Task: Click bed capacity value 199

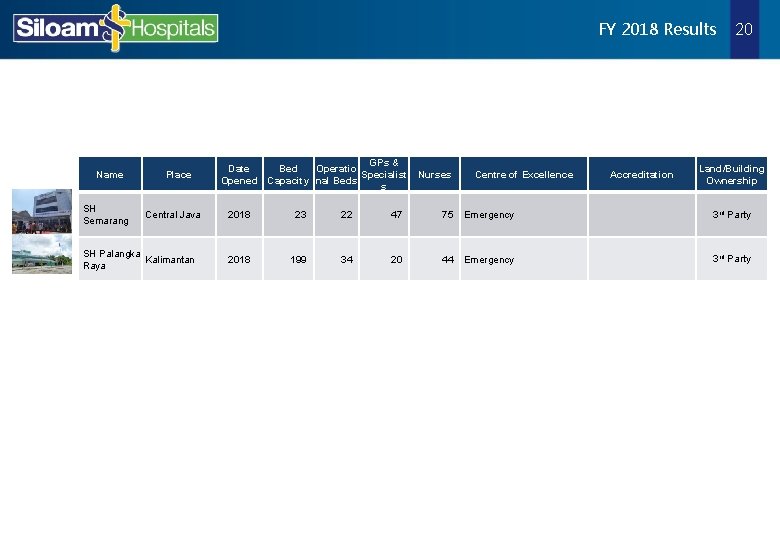Action: point(298,260)
